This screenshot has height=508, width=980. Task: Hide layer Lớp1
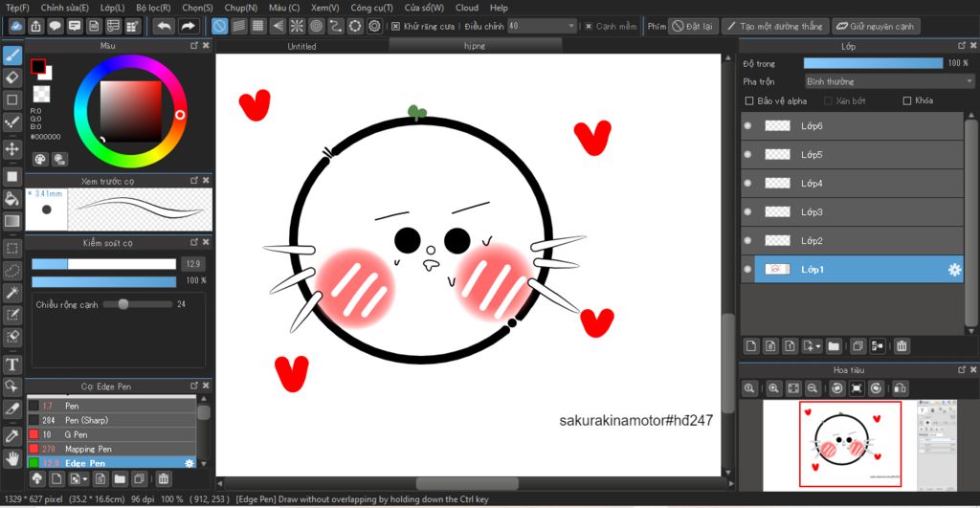(x=747, y=270)
